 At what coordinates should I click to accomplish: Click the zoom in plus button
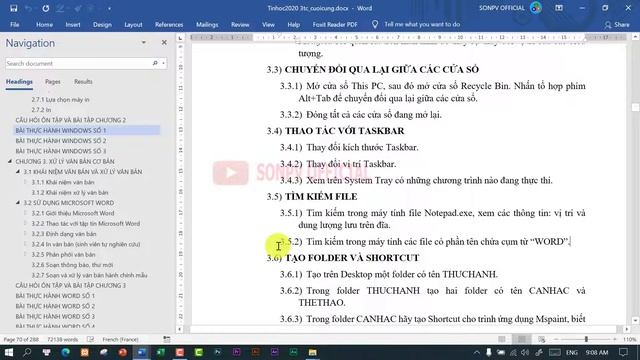pos(615,340)
